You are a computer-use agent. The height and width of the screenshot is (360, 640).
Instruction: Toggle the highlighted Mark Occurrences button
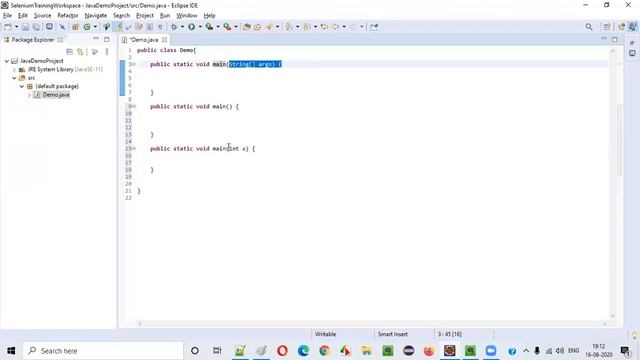click(x=118, y=27)
